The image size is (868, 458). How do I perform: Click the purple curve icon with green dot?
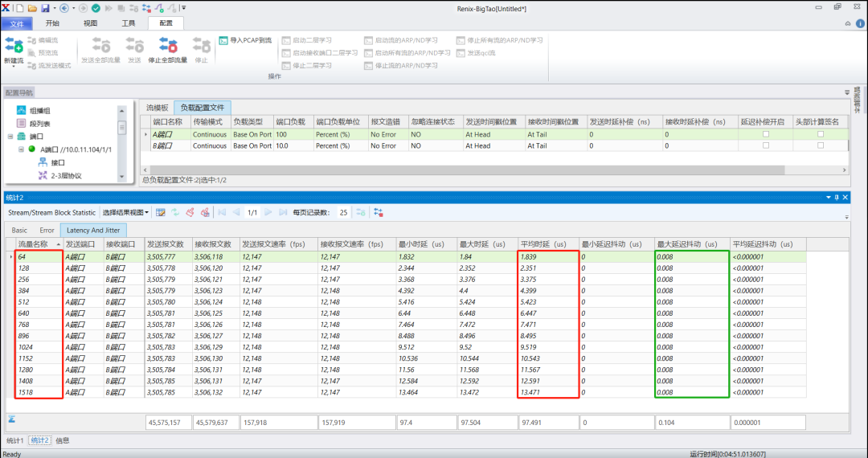pyautogui.click(x=159, y=8)
